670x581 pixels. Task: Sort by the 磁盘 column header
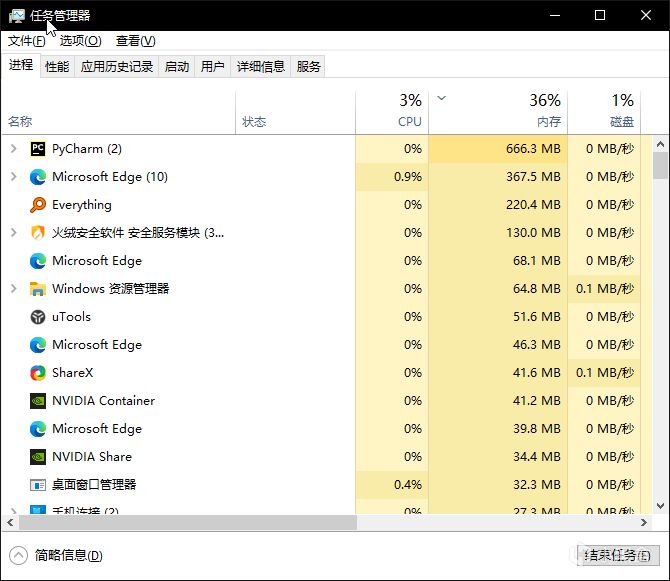pos(604,113)
